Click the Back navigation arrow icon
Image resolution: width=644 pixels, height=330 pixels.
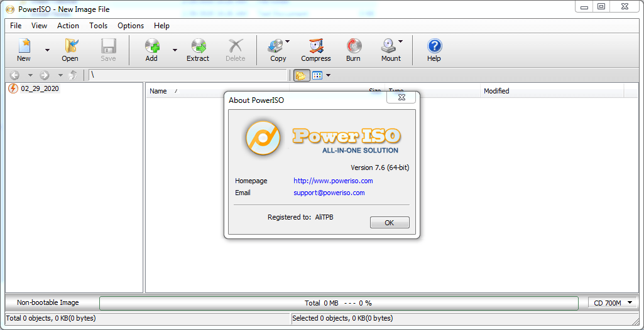click(x=14, y=75)
